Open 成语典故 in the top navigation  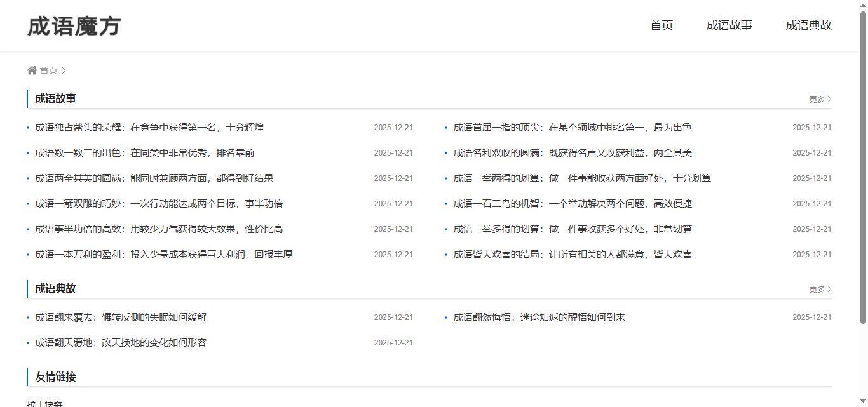click(808, 25)
